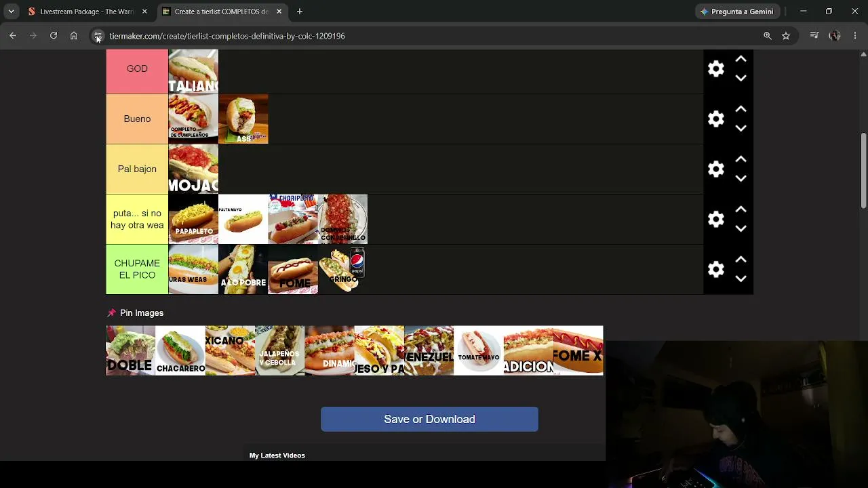This screenshot has height=488, width=868.
Task: Move 'puta... si no hay otra wea' tier down
Action: 741,228
